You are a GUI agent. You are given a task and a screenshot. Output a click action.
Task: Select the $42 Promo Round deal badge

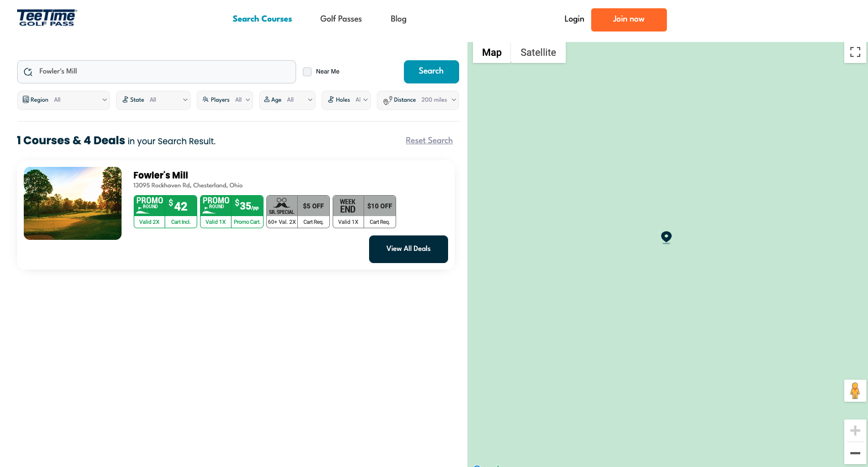click(x=165, y=212)
